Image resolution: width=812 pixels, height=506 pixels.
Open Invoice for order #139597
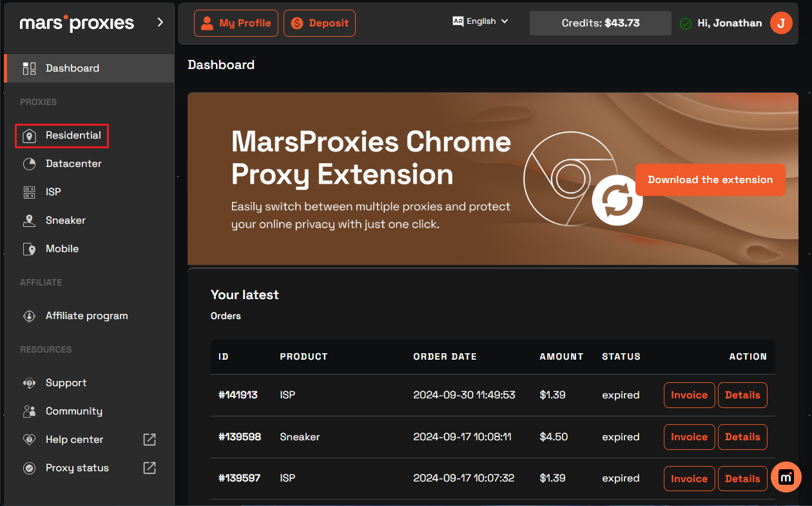tap(689, 479)
